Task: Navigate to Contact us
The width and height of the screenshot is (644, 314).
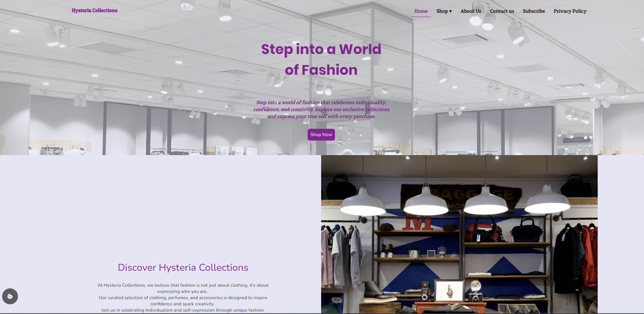Action: coord(502,11)
